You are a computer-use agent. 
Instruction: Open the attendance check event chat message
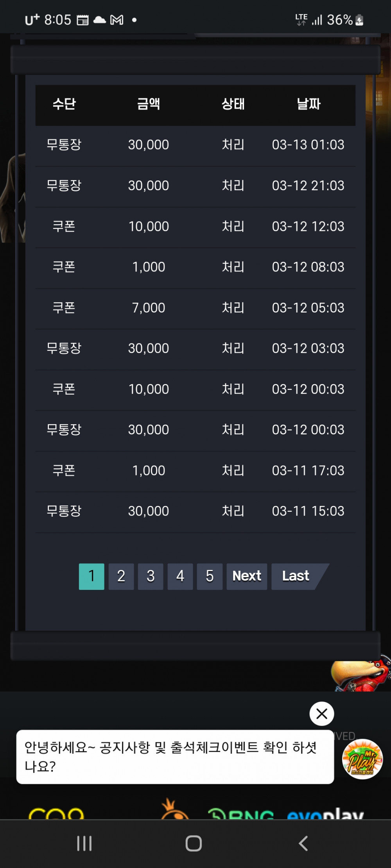pyautogui.click(x=175, y=757)
